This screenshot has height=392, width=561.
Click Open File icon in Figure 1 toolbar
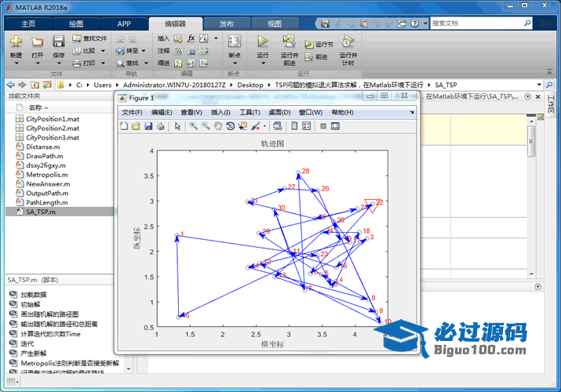point(136,126)
